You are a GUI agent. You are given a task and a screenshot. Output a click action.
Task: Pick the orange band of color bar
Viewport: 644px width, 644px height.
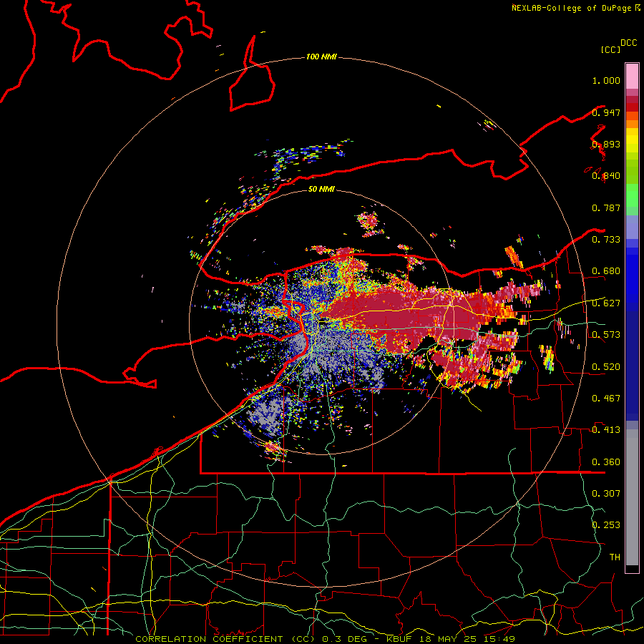pos(632,124)
